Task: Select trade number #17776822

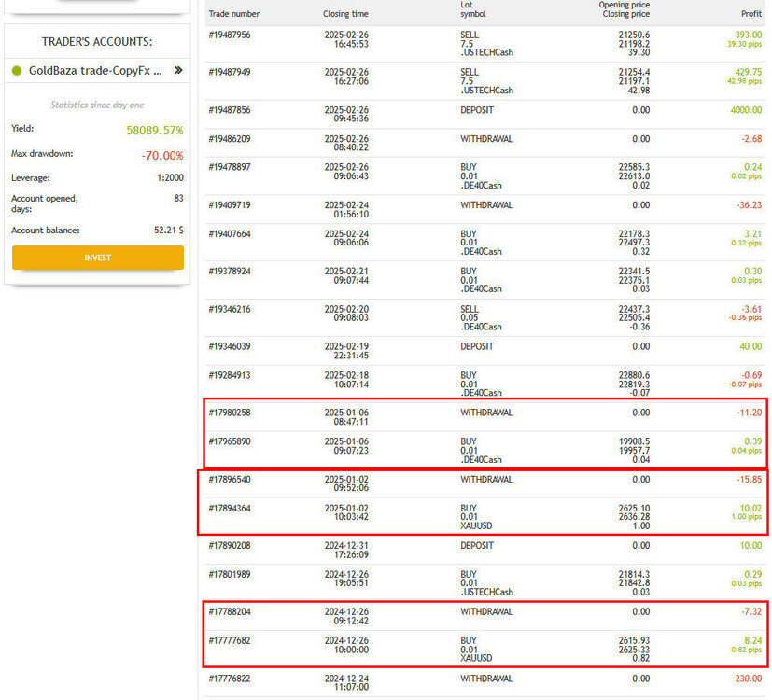Action: 230,679
